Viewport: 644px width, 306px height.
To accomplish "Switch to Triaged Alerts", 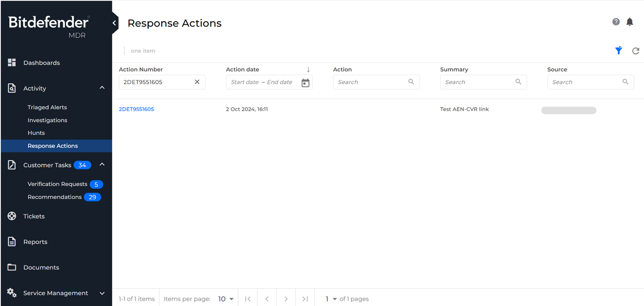I will [x=47, y=107].
